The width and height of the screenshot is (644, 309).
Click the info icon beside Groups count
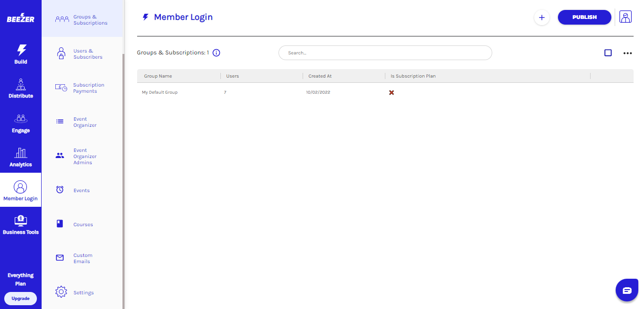point(216,53)
